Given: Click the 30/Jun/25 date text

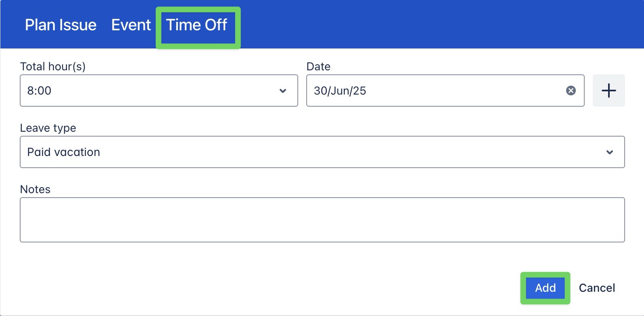Looking at the screenshot, I should (340, 91).
